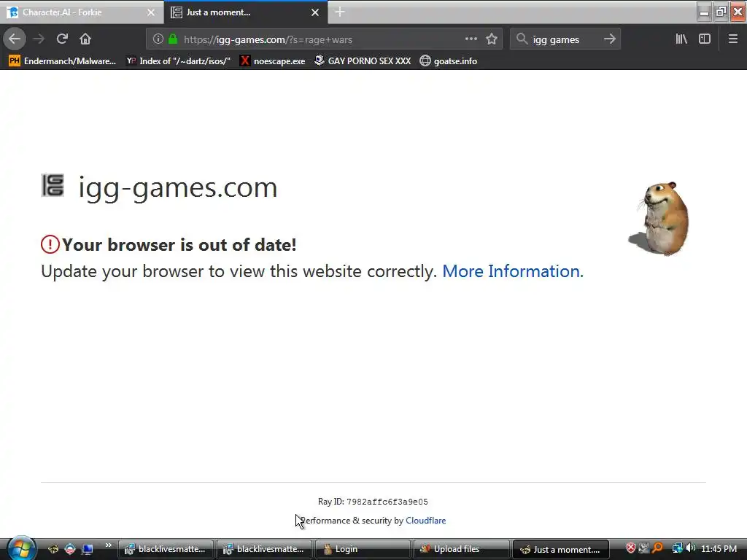Close the Just a moment tab
The height and width of the screenshot is (560, 747).
click(315, 12)
